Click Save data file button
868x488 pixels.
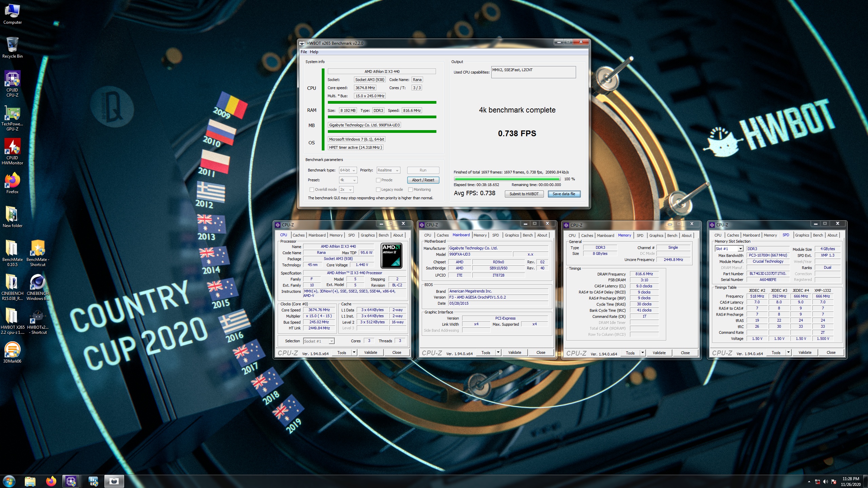(x=564, y=194)
